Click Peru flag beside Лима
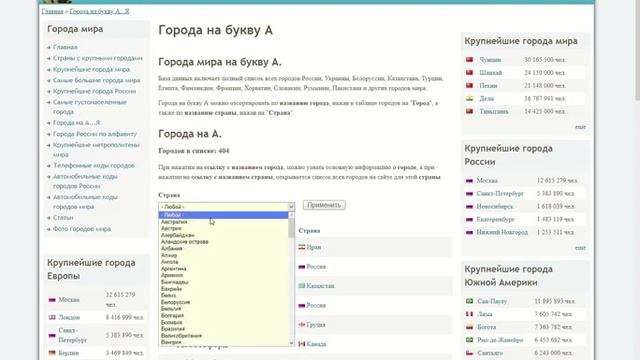640x360 pixels. point(469,314)
